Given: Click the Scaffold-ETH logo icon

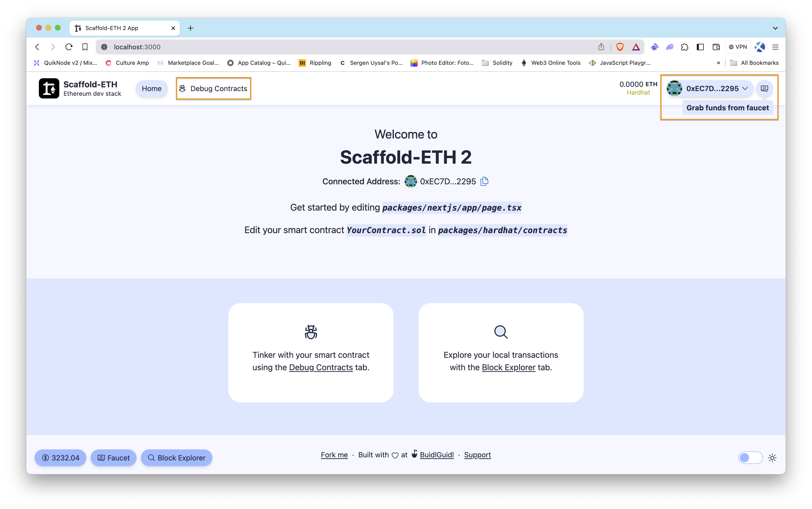Looking at the screenshot, I should (x=48, y=88).
